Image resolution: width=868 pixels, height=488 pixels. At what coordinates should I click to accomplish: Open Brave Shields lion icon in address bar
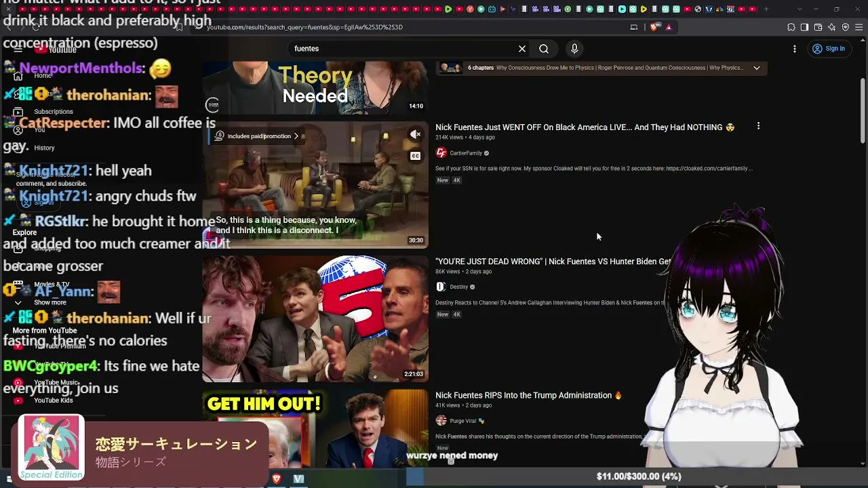(654, 27)
